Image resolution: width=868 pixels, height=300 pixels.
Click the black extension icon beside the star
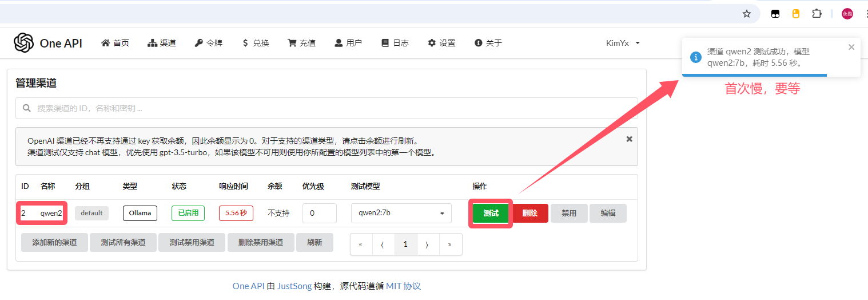775,14
